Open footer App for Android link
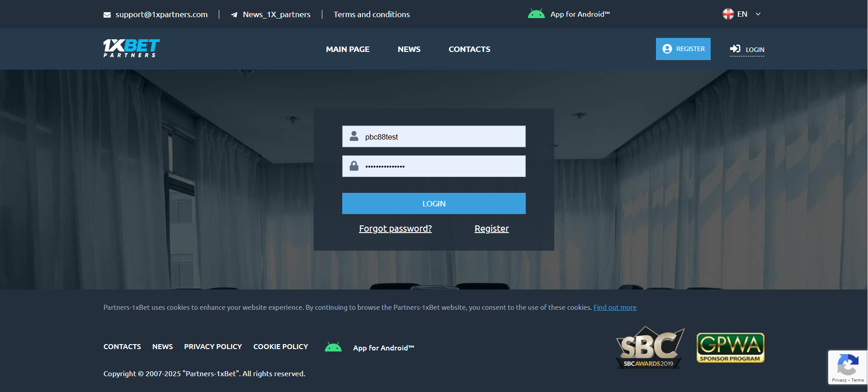The height and width of the screenshot is (392, 868). point(383,348)
